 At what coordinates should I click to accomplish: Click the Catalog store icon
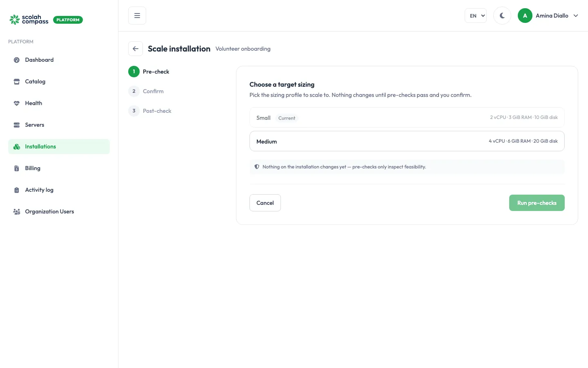tap(17, 82)
